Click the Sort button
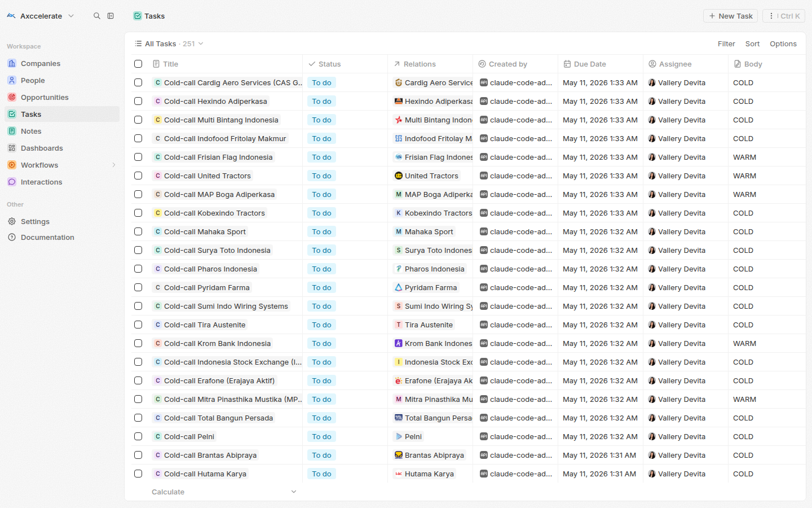Image resolution: width=812 pixels, height=508 pixels. coord(752,43)
